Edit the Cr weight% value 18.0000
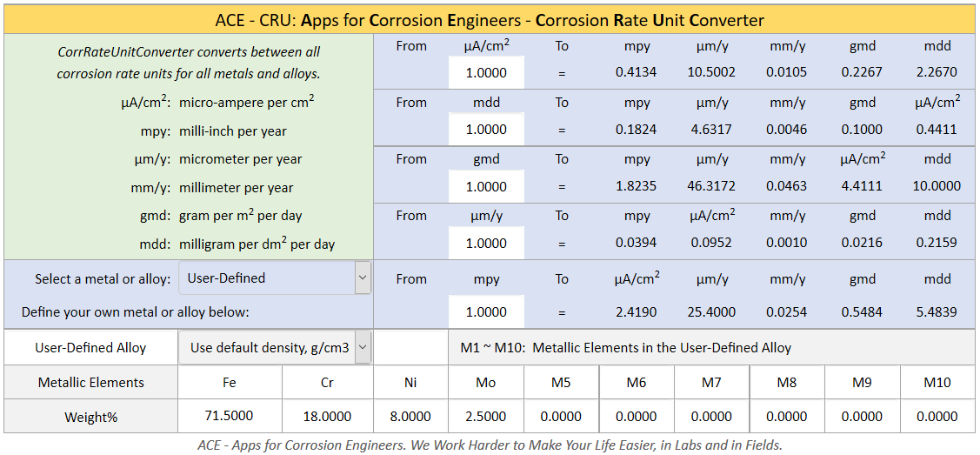Image resolution: width=980 pixels, height=455 pixels. [327, 417]
